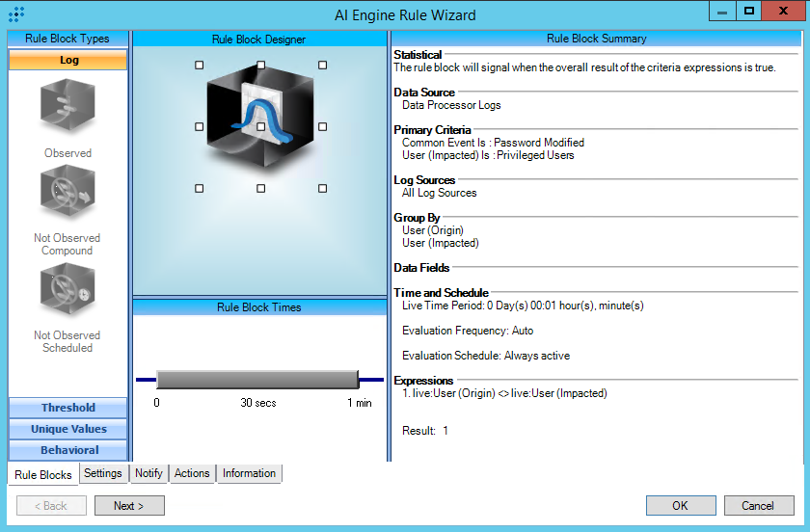Go to the Actions tab
This screenshot has height=532, width=810.
point(192,473)
